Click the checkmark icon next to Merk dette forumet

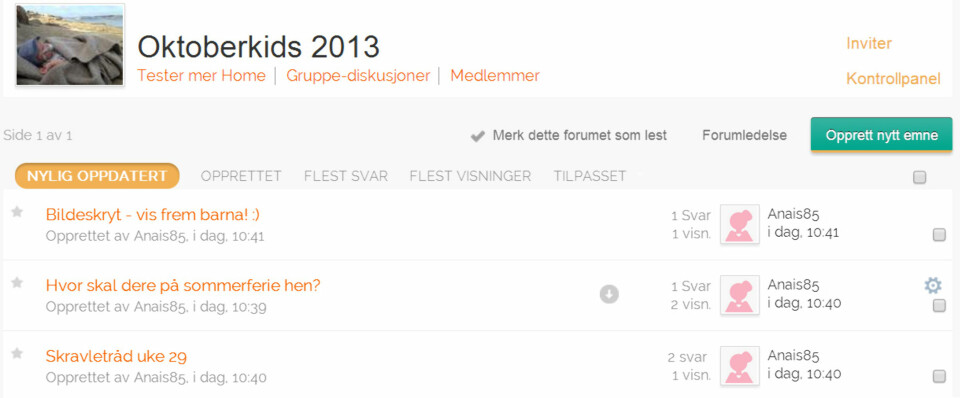(478, 136)
